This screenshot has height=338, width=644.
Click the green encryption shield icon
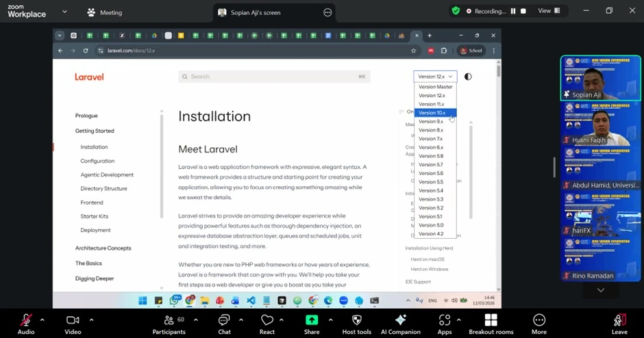pyautogui.click(x=456, y=11)
